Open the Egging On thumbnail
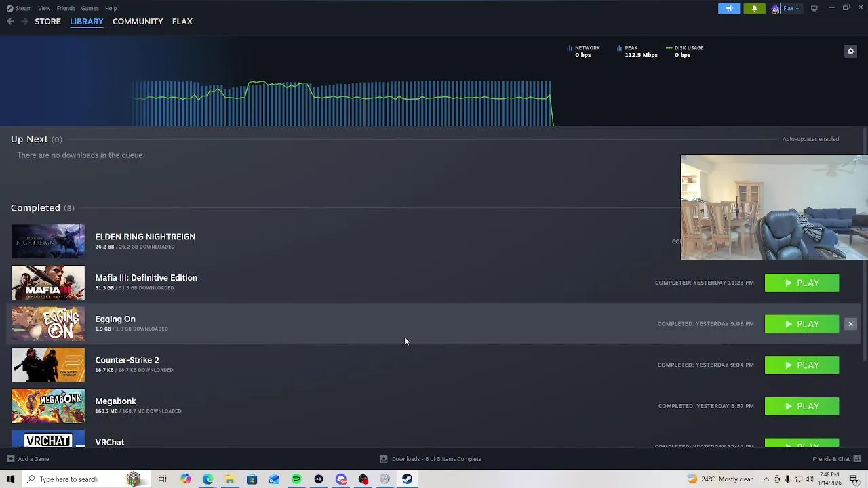The height and width of the screenshot is (488, 868). [48, 324]
